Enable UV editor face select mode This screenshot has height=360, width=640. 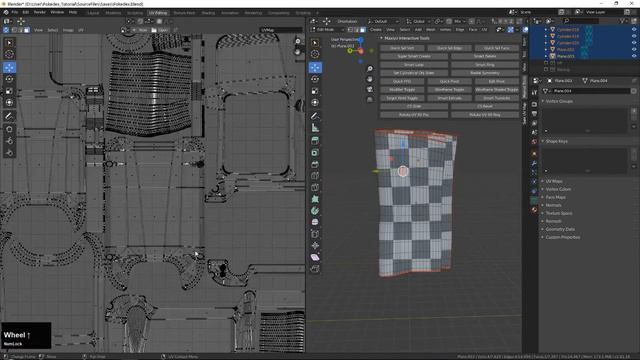[27, 30]
